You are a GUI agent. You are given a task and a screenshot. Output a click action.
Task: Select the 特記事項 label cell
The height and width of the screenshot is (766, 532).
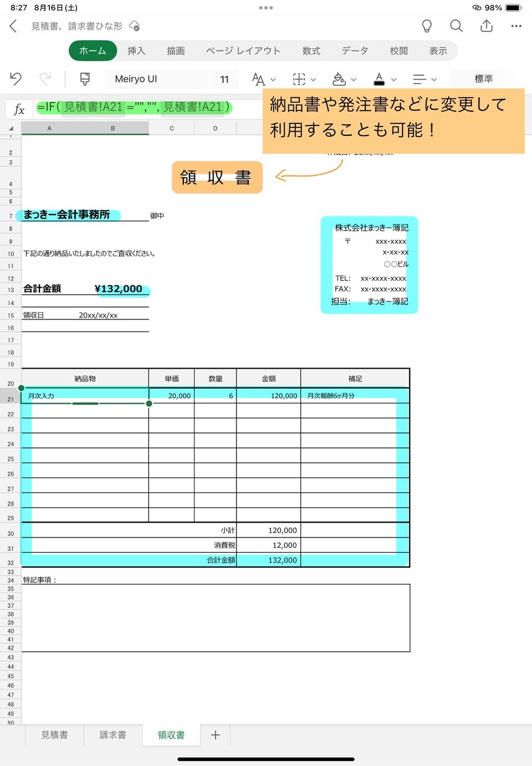(40, 580)
